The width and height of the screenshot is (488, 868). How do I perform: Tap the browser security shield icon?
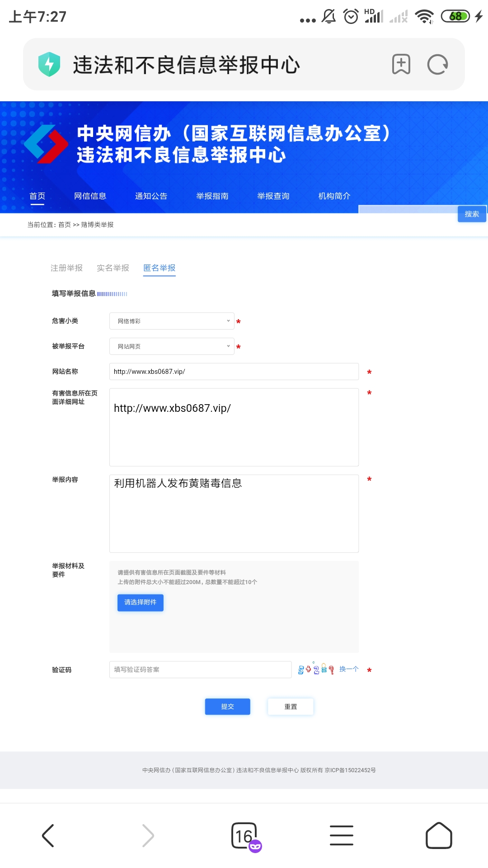pos(49,64)
